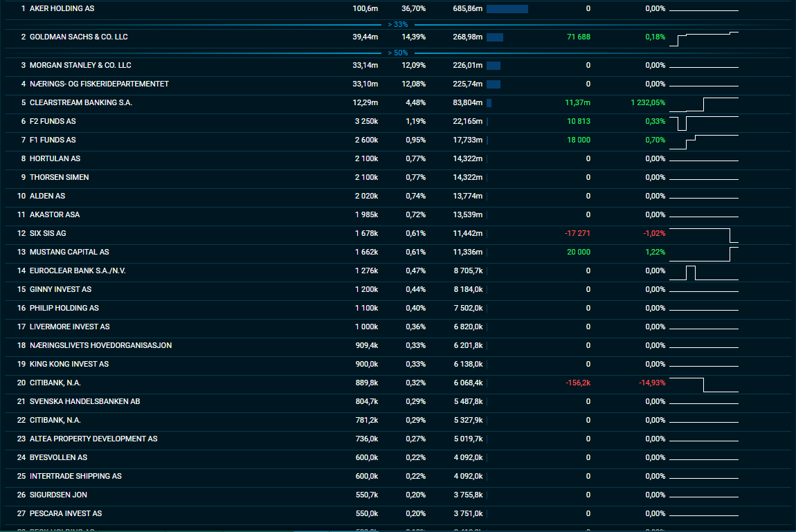Click Mustang Capital's 20 000 share change

click(579, 253)
